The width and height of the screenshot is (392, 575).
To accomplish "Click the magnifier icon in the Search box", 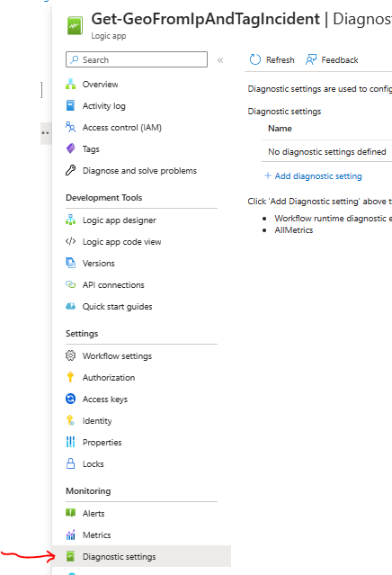I will [75, 59].
